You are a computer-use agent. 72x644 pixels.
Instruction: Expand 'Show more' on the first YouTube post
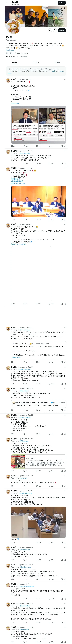(15, 103)
